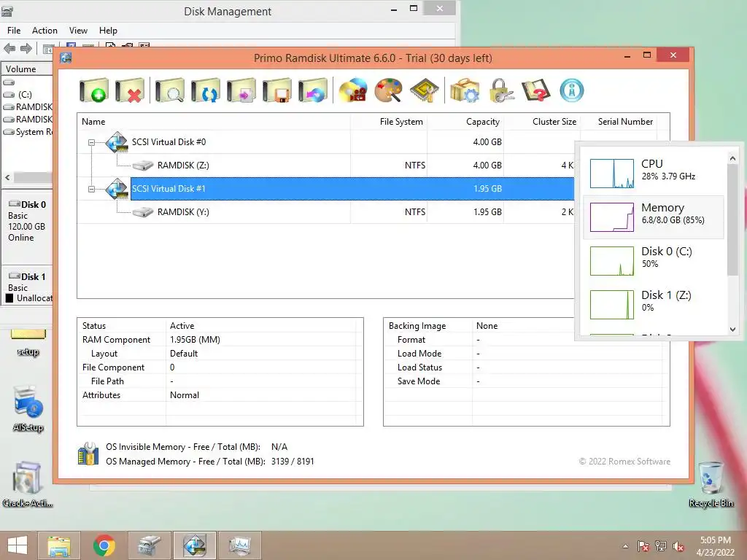Sort by the Name column header
This screenshot has width=747, height=560.
point(214,122)
